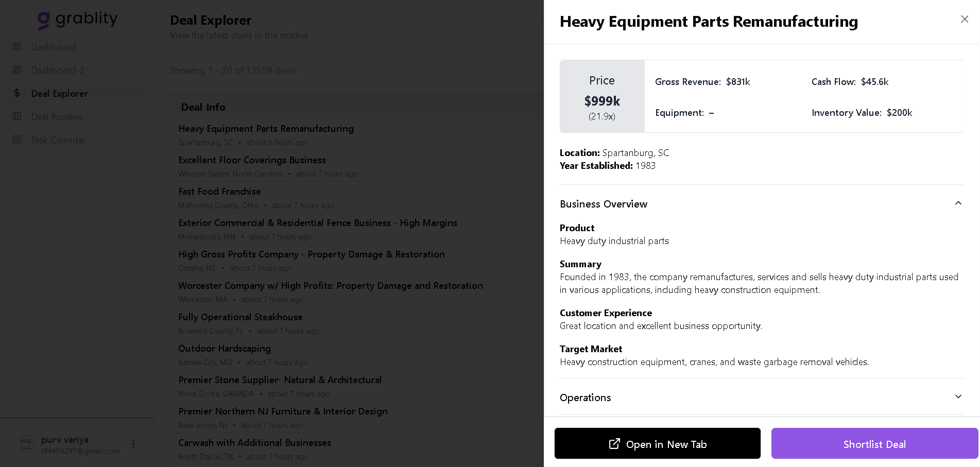This screenshot has width=980, height=467.
Task: Open the Task Calendar menu item
Action: pos(58,140)
